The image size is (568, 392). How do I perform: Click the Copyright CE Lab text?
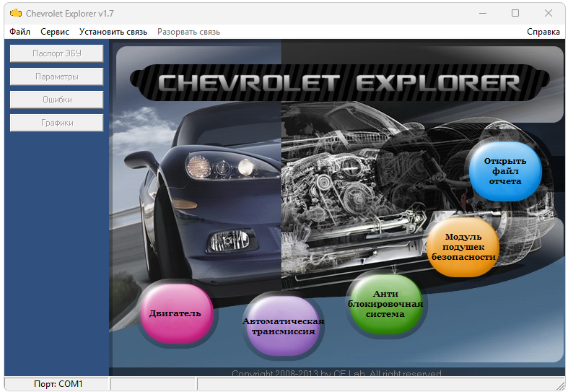click(336, 373)
